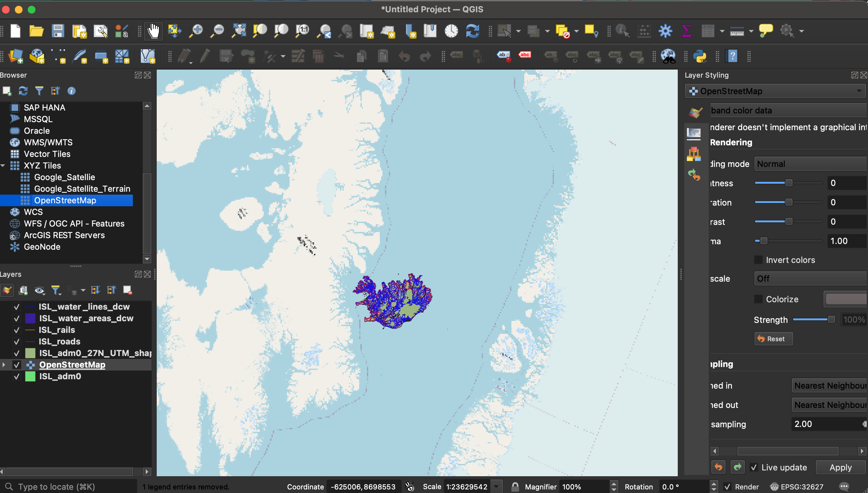This screenshot has width=868, height=493.
Task: Uncheck the ISL_adm0 layer visibility
Action: (16, 376)
